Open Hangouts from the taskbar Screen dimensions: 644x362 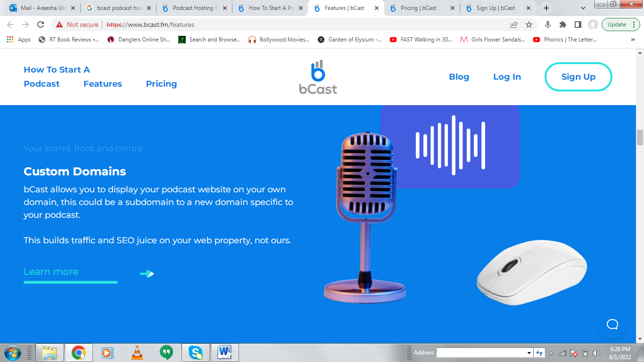(166, 353)
